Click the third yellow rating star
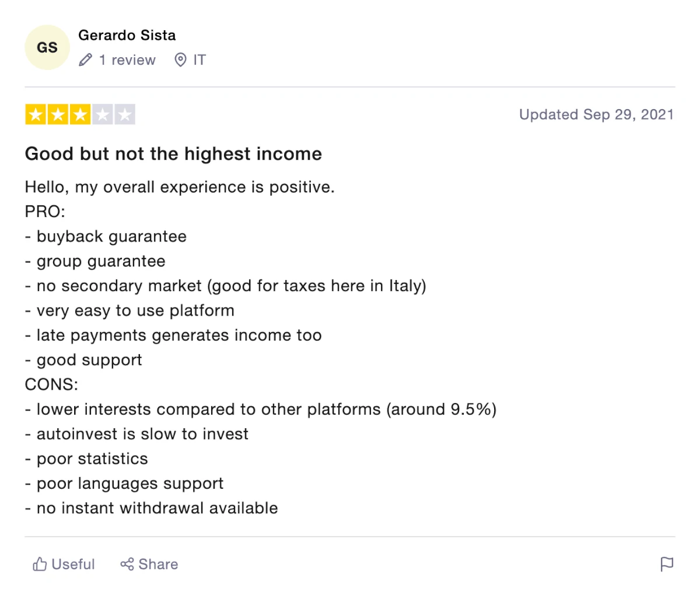The height and width of the screenshot is (599, 700). pyautogui.click(x=80, y=115)
